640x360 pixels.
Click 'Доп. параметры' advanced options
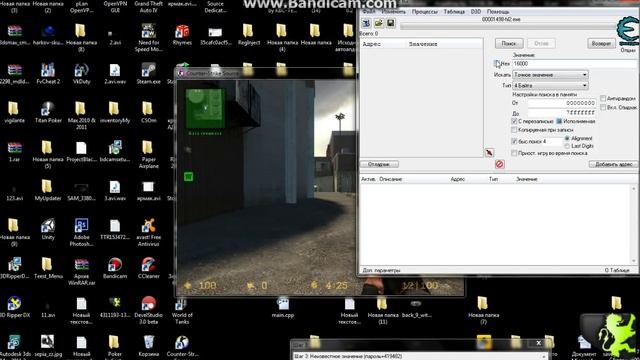click(x=381, y=270)
